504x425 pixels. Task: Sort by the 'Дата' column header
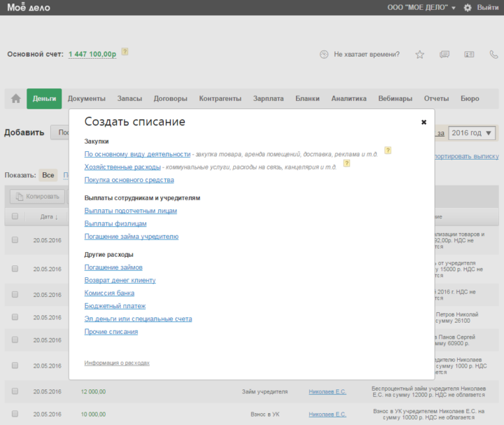tap(49, 216)
